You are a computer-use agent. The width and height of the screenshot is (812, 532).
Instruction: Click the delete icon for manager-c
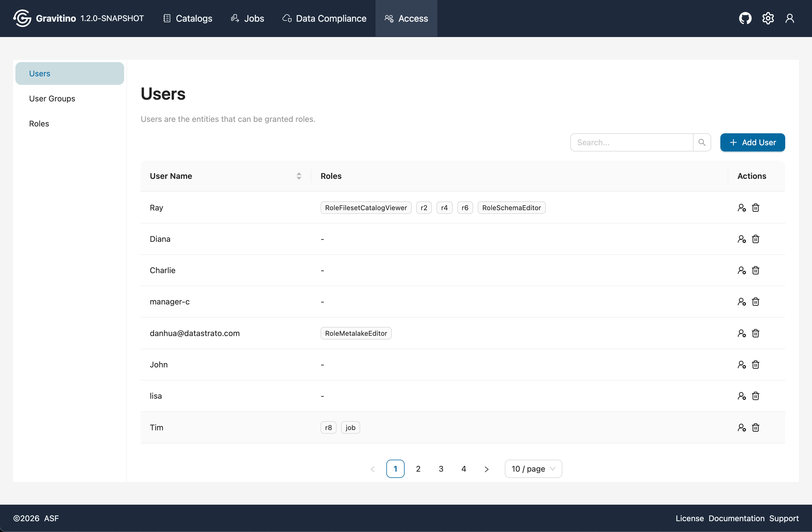point(755,302)
